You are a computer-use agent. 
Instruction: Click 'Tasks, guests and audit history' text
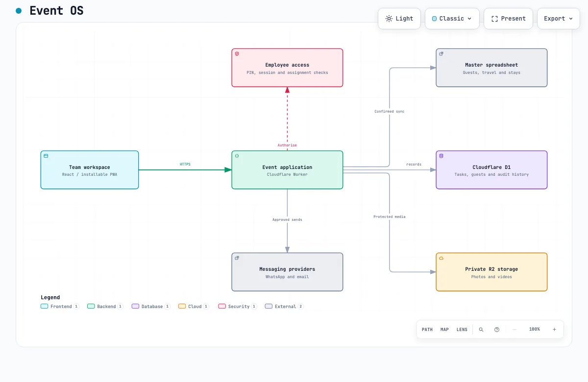click(x=491, y=174)
